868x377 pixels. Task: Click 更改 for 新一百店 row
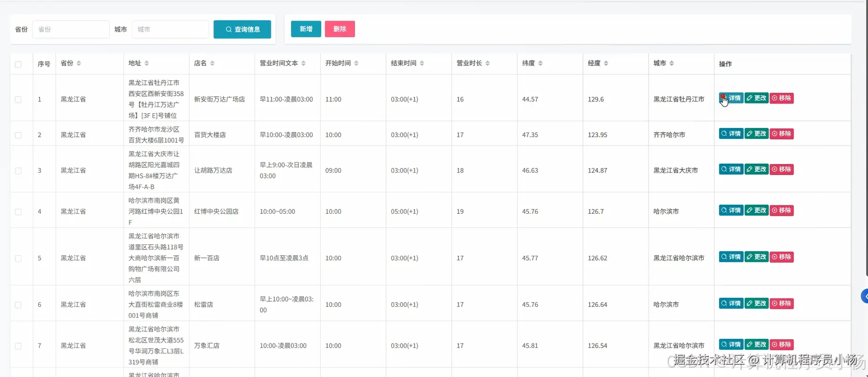(x=756, y=257)
